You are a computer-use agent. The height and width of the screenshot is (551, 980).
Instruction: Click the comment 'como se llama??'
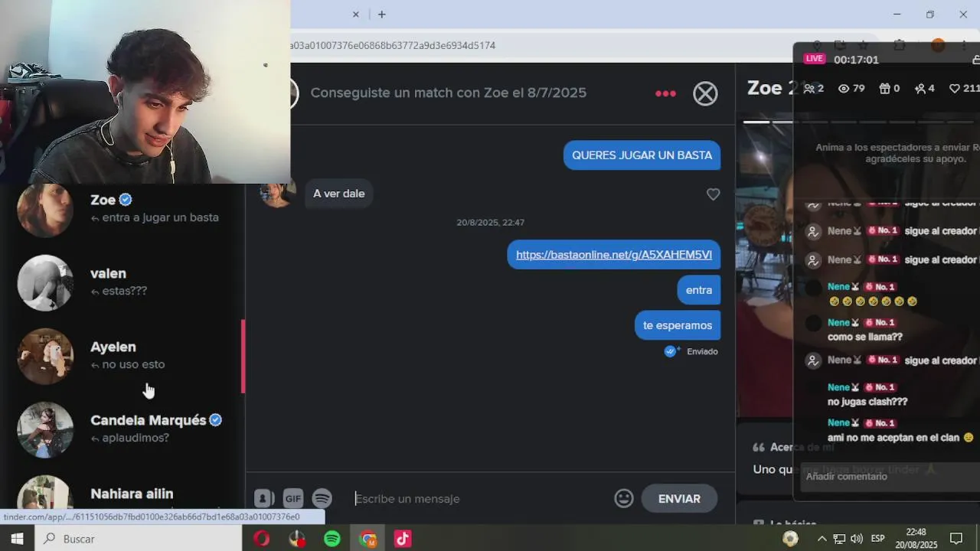point(864,337)
